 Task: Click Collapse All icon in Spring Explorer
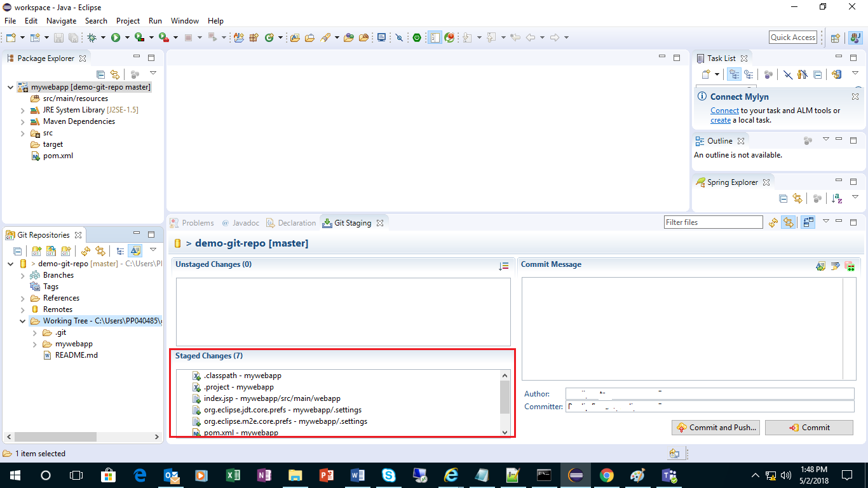[x=783, y=199]
